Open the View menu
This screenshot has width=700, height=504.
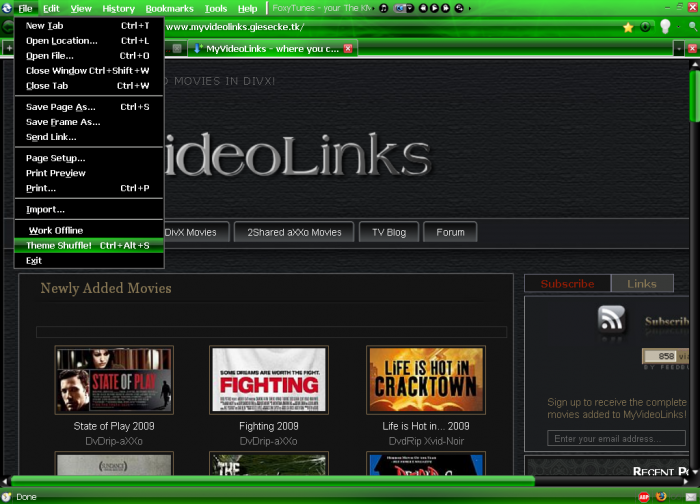pos(81,8)
